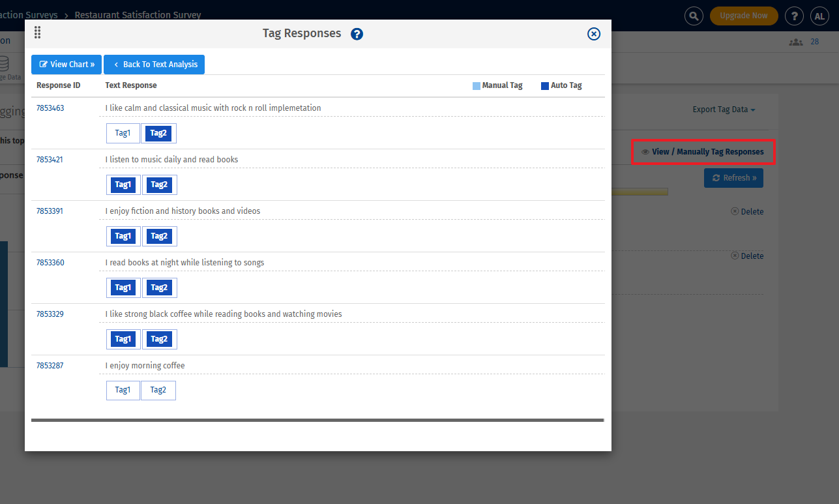Disable Tag1 on response 7853421

click(x=123, y=185)
